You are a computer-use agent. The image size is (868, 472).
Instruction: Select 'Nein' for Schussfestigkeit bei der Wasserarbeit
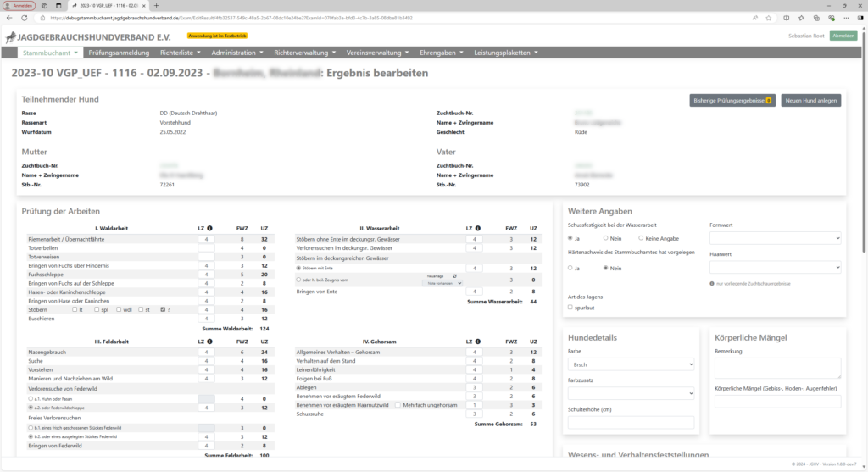pos(605,238)
